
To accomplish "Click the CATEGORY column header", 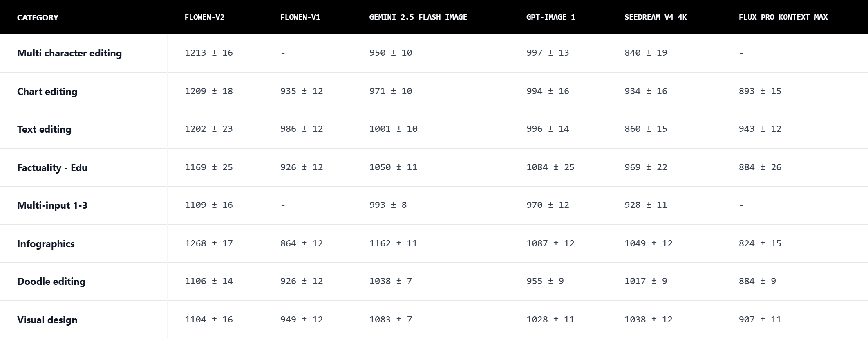I will (x=38, y=18).
